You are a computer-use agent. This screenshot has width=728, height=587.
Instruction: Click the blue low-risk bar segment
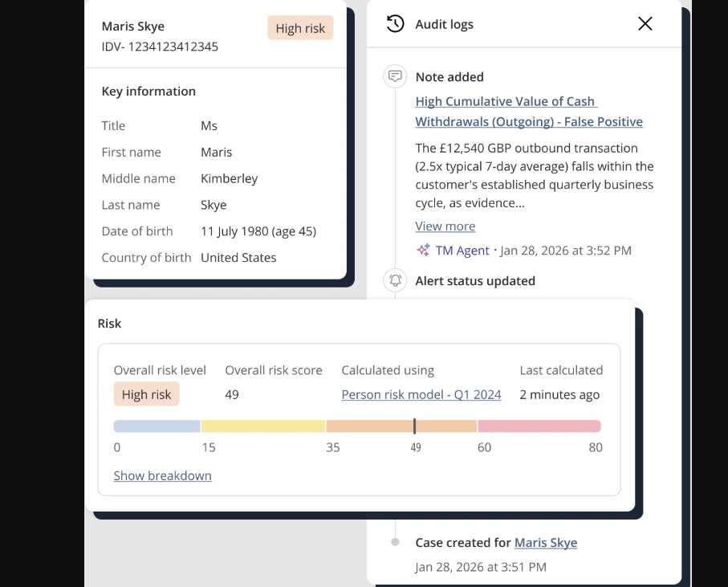[157, 426]
